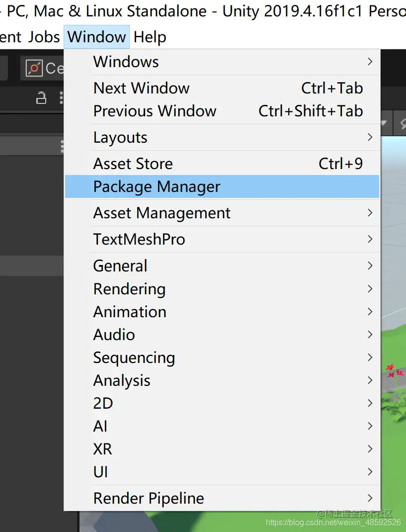Screen dimensions: 406x532
Task: Expand the General submenu
Action: pos(222,266)
